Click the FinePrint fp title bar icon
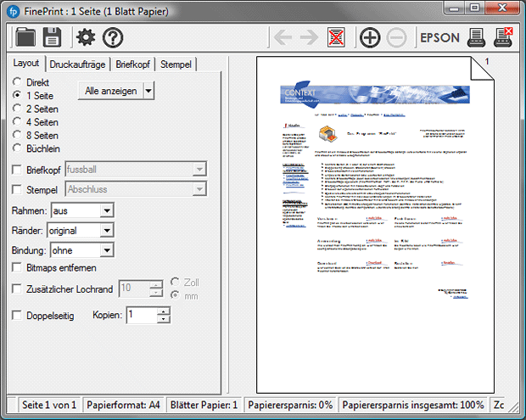Viewport: 526px width, 420px height. (x=14, y=12)
